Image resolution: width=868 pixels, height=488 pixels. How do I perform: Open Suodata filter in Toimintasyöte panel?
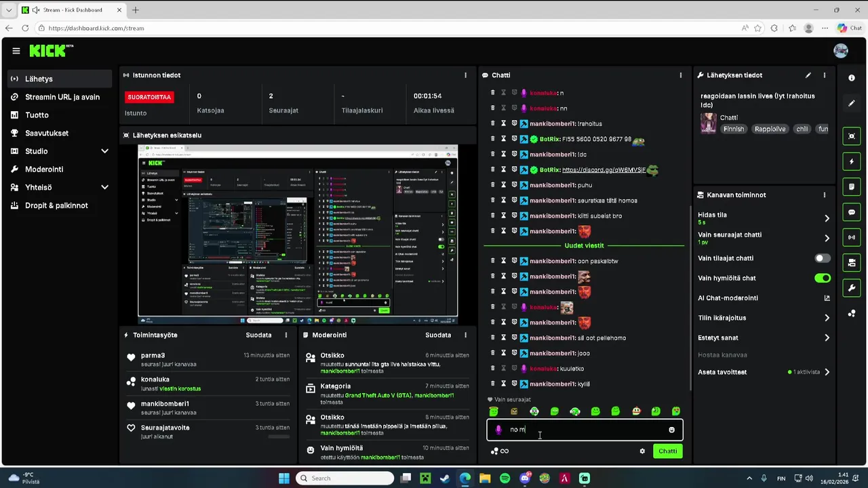click(x=258, y=335)
